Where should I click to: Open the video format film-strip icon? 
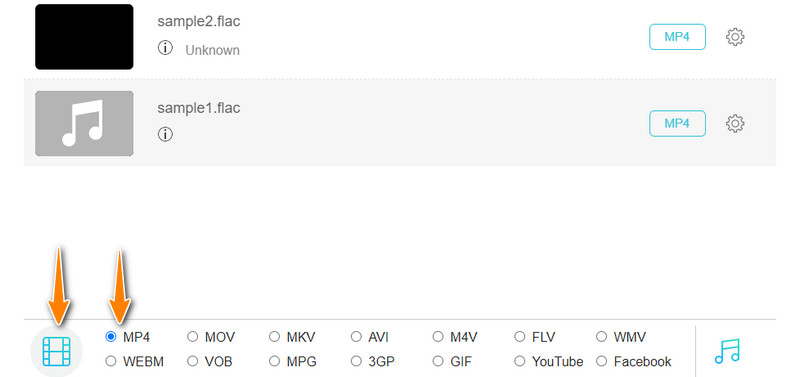point(56,351)
